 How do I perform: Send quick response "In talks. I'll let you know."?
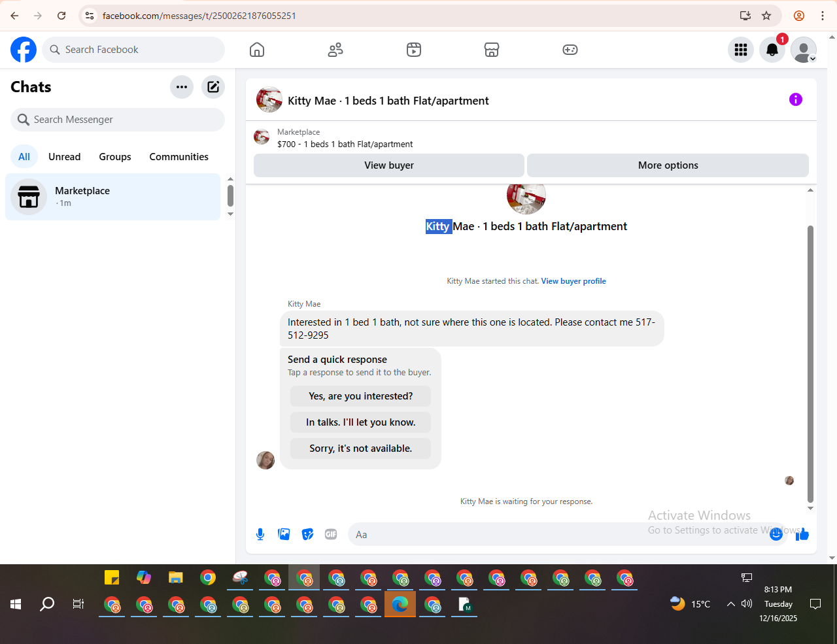pos(361,422)
